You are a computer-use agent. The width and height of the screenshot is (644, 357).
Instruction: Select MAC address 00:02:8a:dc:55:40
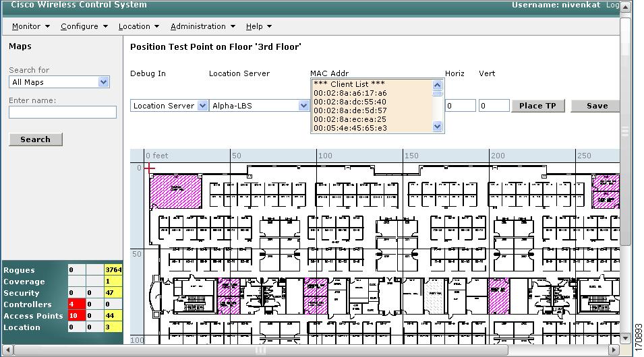coord(350,102)
